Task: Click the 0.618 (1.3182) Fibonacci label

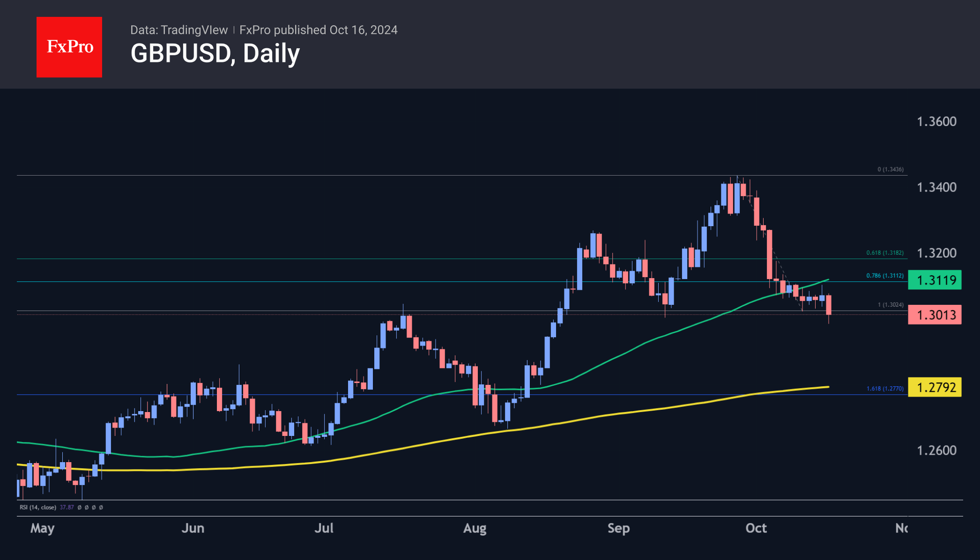Action: click(884, 253)
